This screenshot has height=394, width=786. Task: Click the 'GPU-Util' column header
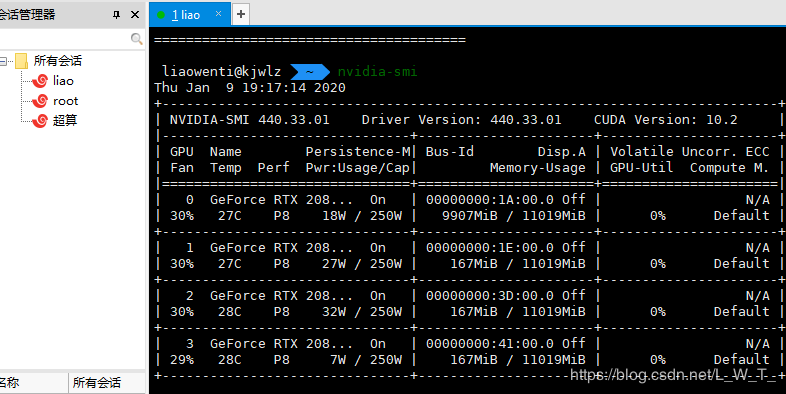(642, 168)
